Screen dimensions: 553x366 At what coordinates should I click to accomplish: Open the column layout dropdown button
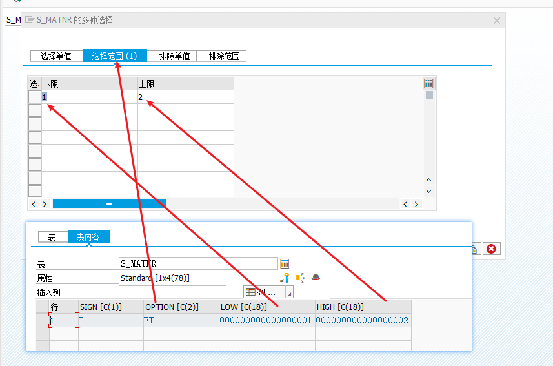tap(264, 292)
